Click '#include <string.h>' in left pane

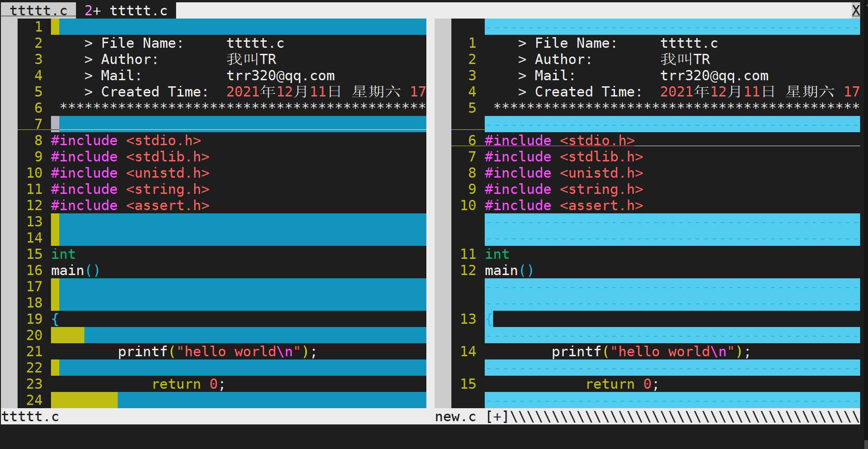130,189
